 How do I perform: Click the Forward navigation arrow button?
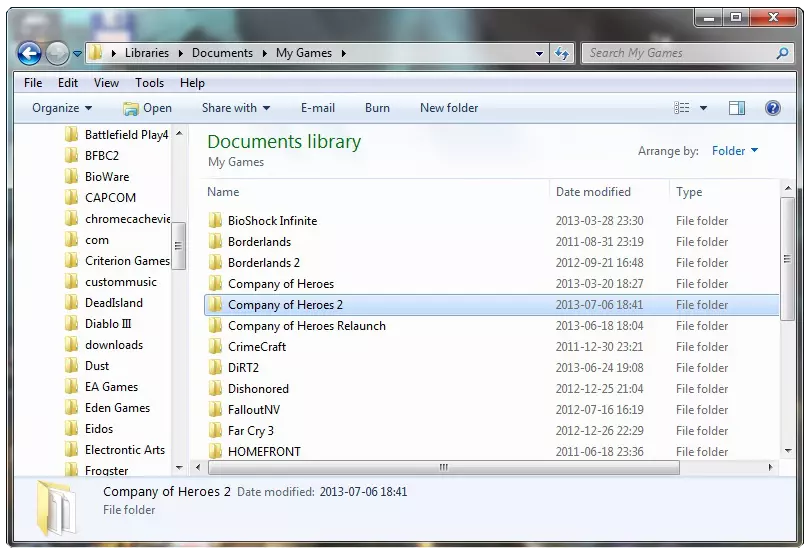click(x=57, y=53)
